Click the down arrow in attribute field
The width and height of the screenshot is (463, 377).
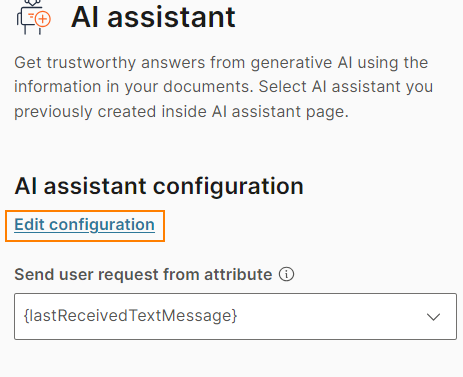tap(433, 316)
